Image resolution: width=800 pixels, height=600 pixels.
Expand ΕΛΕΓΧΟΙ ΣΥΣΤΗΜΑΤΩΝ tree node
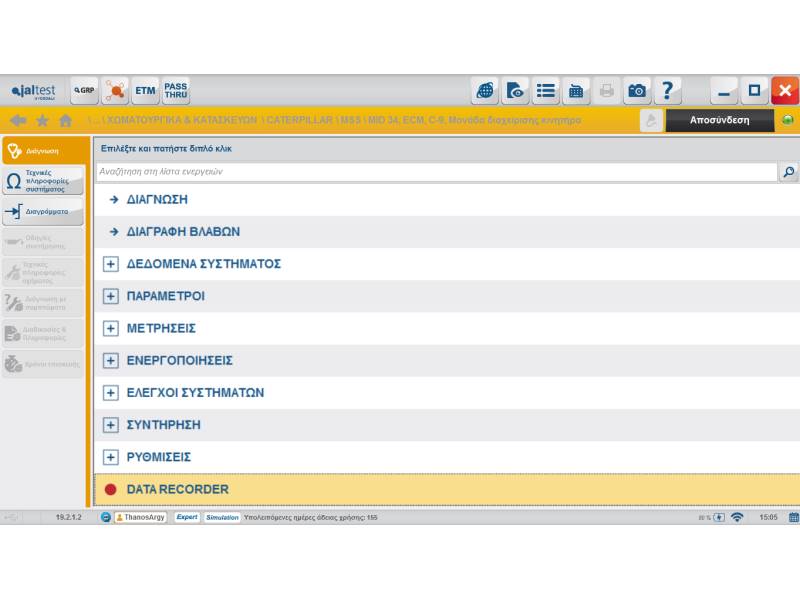click(111, 393)
